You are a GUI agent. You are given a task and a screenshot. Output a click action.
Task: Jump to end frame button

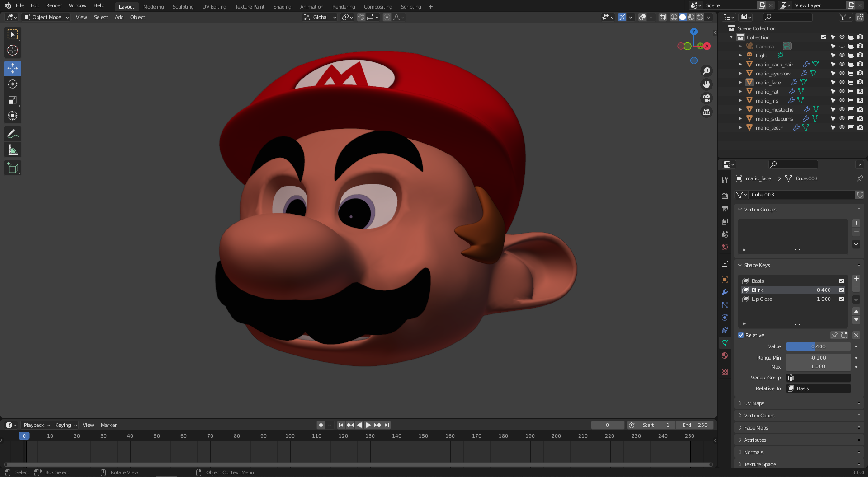pos(387,425)
